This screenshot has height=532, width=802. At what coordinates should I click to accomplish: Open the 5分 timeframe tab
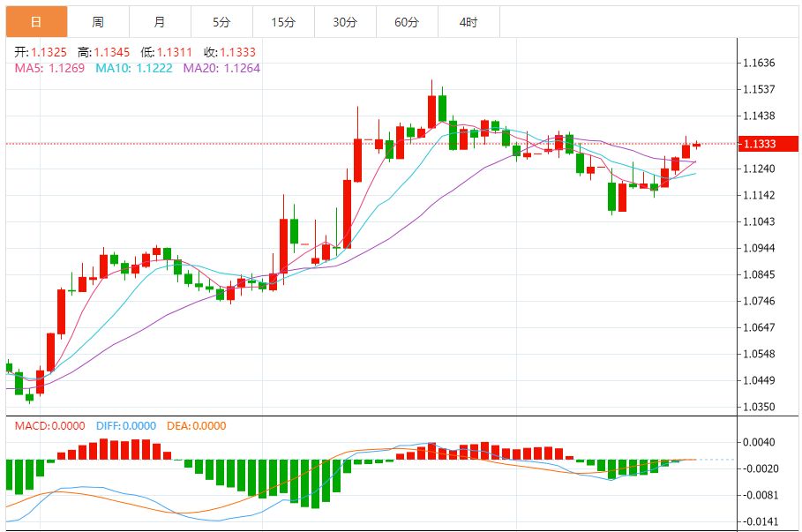(x=222, y=22)
